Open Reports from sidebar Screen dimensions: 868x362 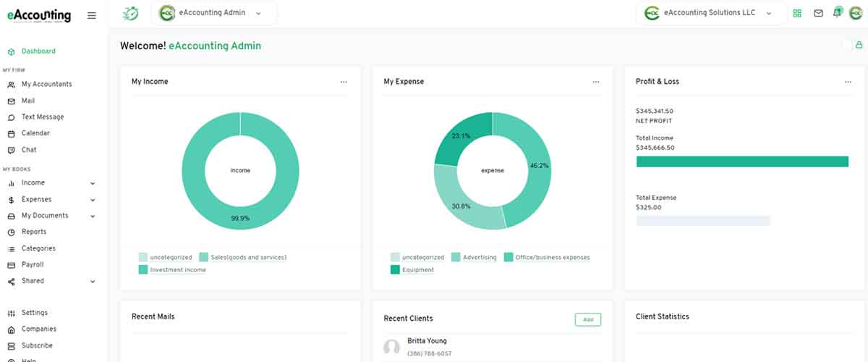coord(34,232)
